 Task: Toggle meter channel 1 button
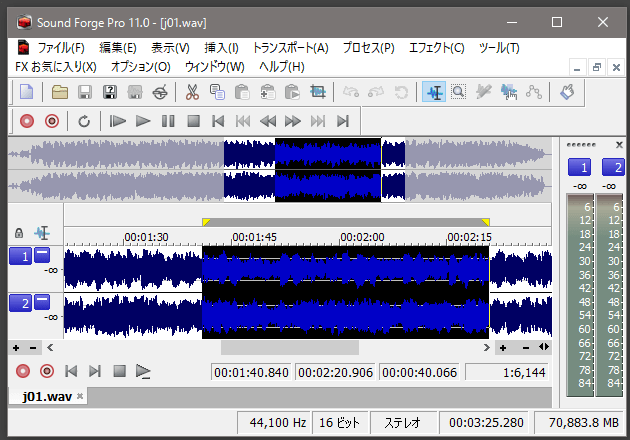point(579,167)
